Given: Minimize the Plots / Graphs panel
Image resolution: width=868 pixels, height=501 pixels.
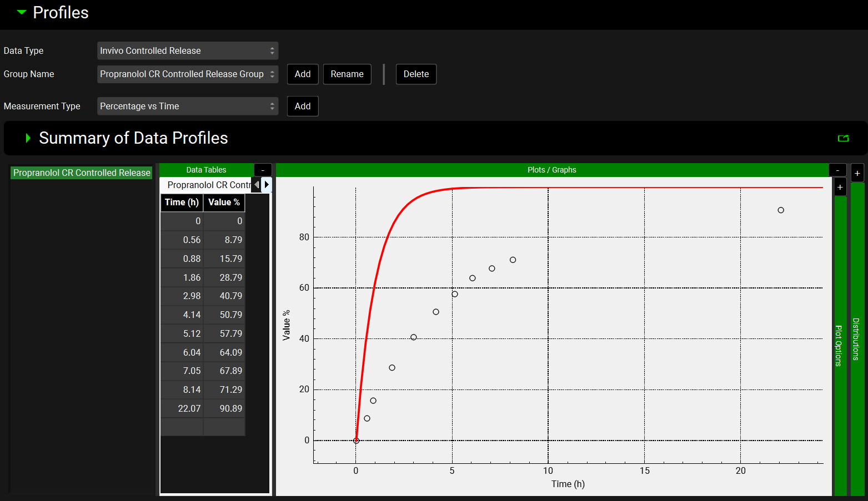Looking at the screenshot, I should point(837,170).
